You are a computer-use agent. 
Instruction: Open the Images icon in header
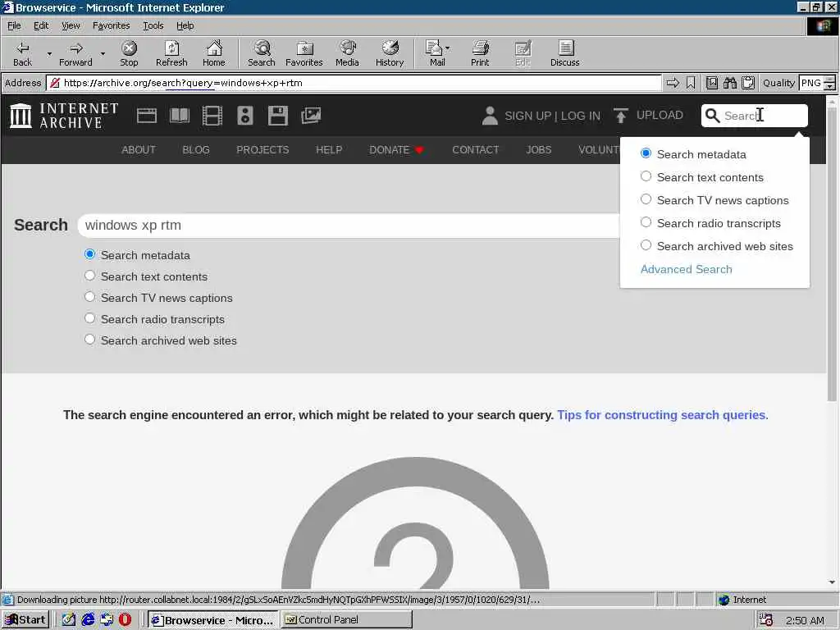point(311,115)
